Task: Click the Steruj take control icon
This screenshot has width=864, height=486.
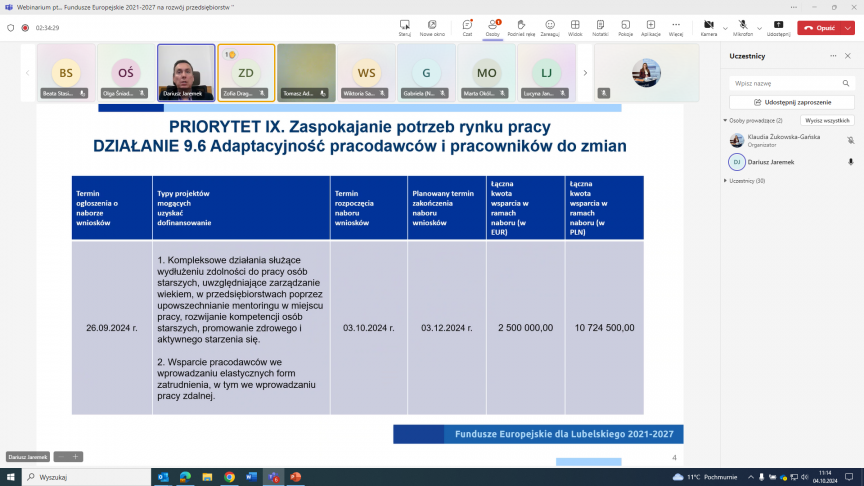Action: point(404,28)
